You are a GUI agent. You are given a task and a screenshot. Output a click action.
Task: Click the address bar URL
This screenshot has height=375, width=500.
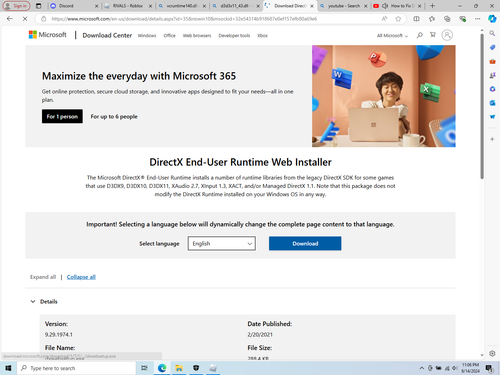(x=184, y=19)
